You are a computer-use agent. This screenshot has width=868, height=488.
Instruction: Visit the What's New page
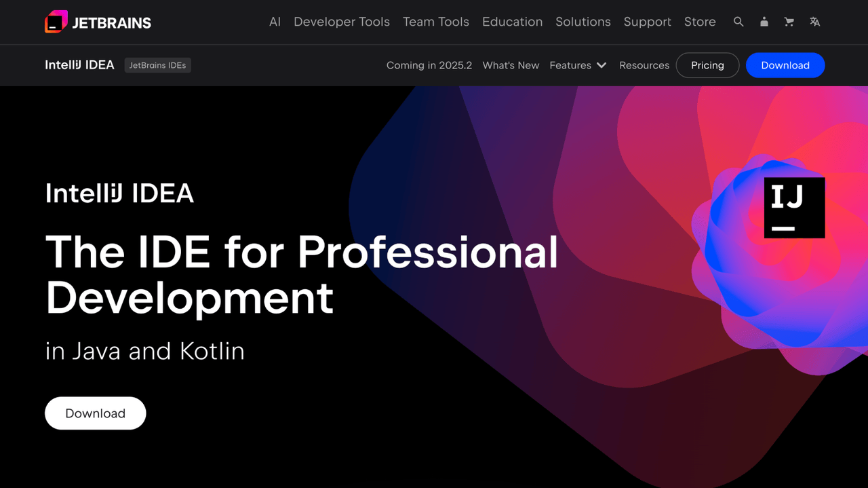point(511,65)
